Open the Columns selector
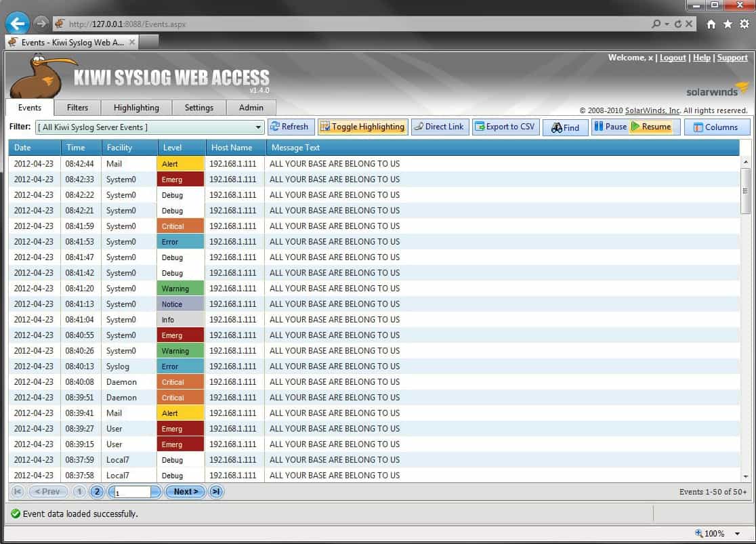756x544 pixels. [717, 126]
